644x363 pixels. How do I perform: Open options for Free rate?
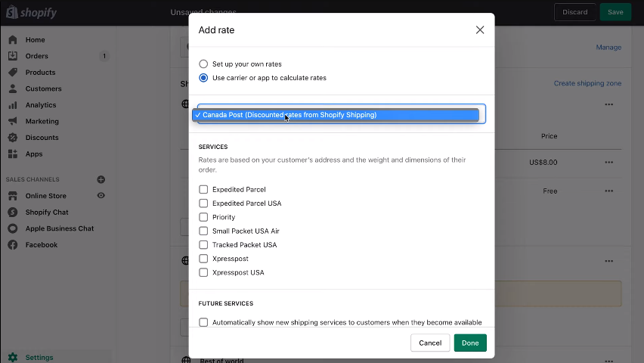pos(608,191)
